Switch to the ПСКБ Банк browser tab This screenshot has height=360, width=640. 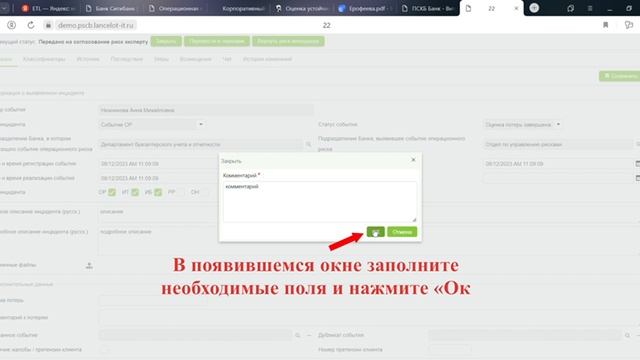click(428, 8)
